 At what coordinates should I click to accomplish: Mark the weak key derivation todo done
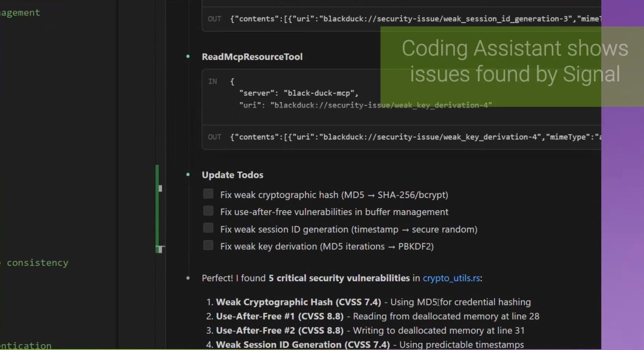coord(208,245)
